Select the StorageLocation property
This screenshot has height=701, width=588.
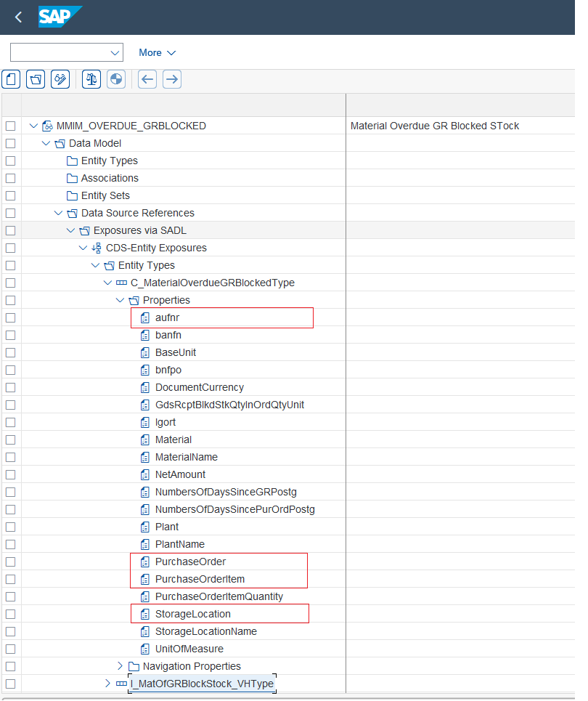[x=192, y=615]
